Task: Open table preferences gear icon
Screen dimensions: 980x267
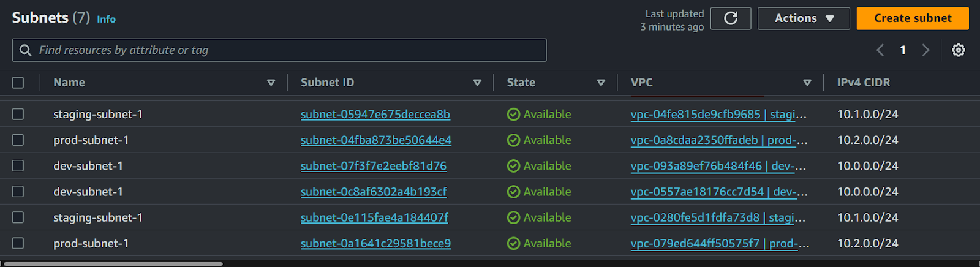Action: [x=959, y=50]
